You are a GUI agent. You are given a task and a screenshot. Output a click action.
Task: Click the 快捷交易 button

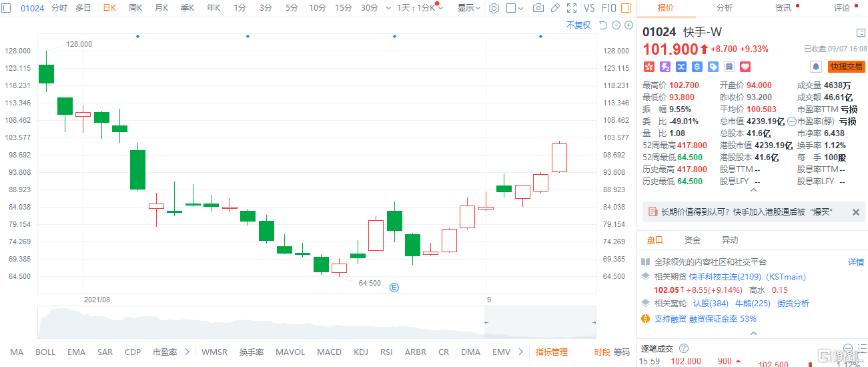pos(846,67)
